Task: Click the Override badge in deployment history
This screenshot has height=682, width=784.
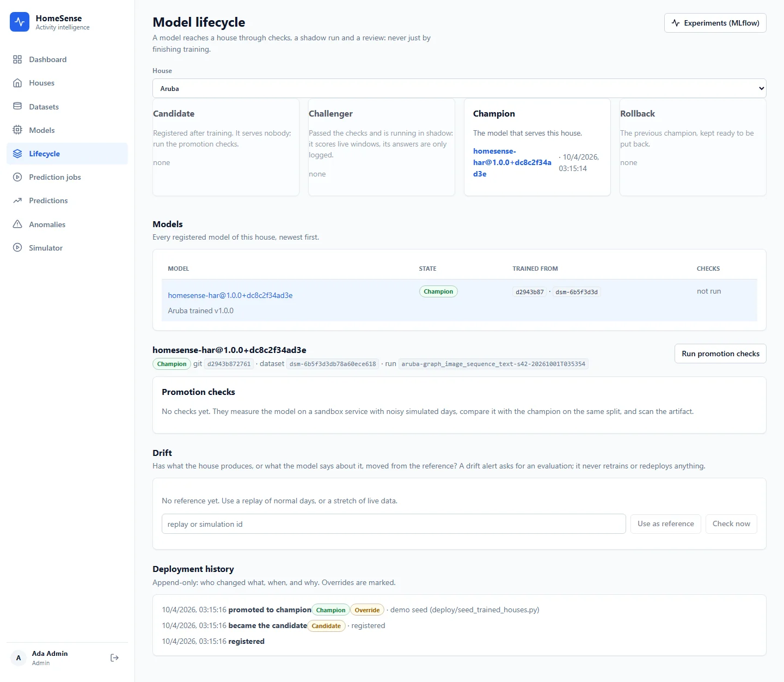Action: [x=367, y=610]
